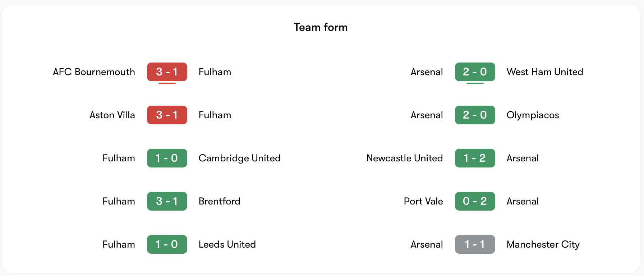This screenshot has width=644, height=276.
Task: Click the Manchester City team name
Action: click(x=543, y=244)
